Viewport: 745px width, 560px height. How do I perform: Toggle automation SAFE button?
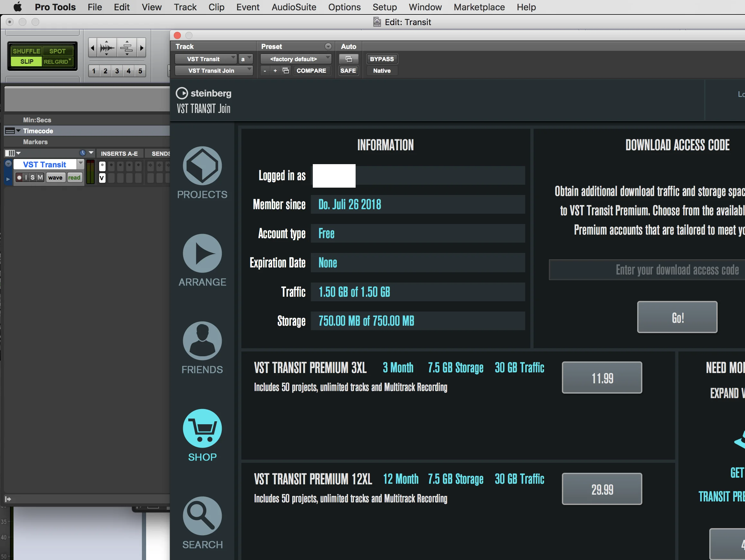(348, 70)
